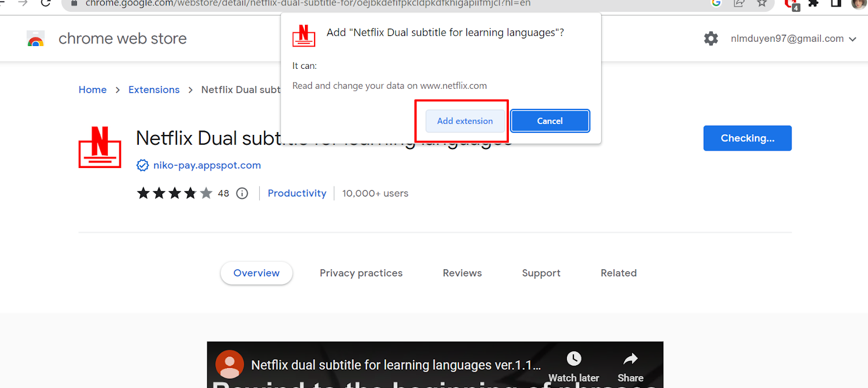Click the Watch later clock icon
This screenshot has width=868, height=388.
coord(574,359)
